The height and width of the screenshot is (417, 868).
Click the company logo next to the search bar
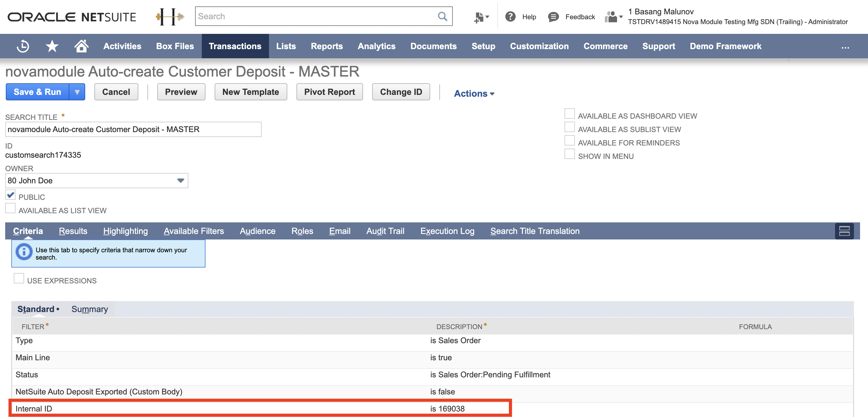click(170, 16)
